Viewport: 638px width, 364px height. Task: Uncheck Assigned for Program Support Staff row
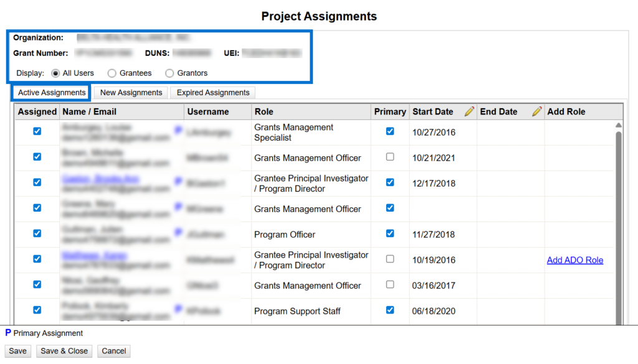[37, 310]
